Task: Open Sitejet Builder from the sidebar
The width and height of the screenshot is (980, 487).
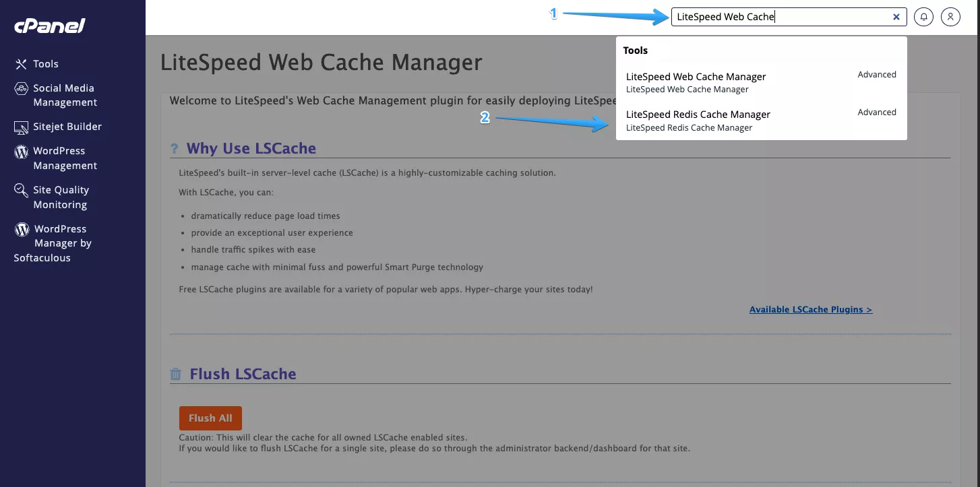Action: click(x=22, y=127)
